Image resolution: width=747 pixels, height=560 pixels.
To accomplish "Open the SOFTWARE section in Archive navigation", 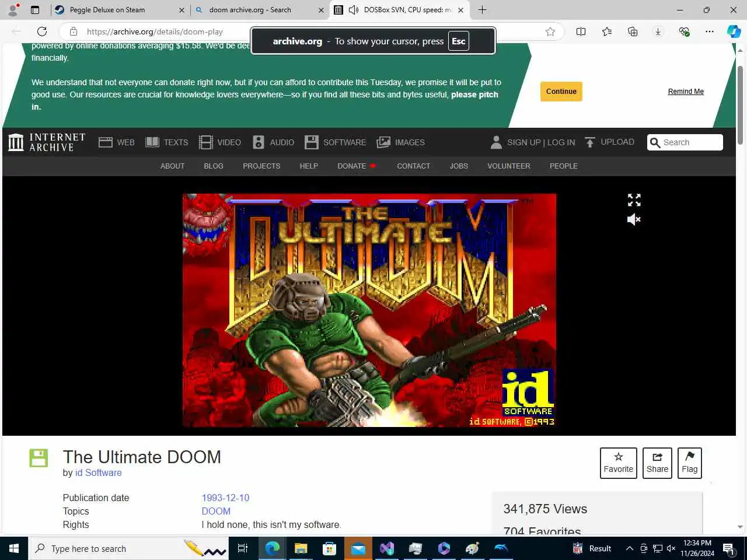I will click(336, 142).
